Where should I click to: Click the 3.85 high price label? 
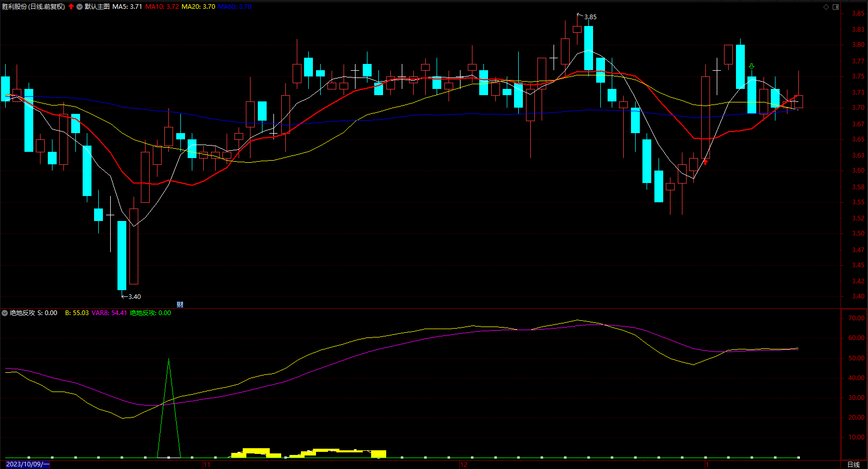[x=590, y=17]
